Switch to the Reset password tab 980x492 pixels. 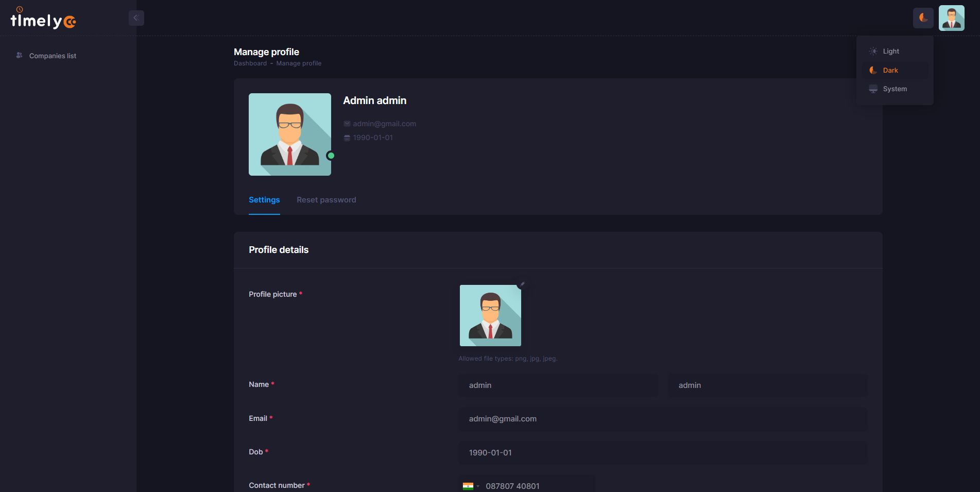(x=326, y=200)
